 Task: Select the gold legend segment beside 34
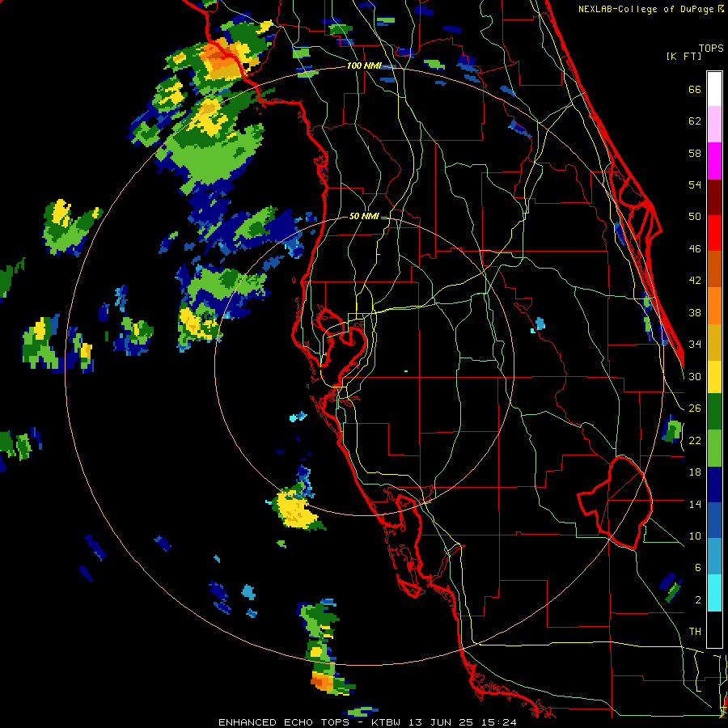point(714,342)
